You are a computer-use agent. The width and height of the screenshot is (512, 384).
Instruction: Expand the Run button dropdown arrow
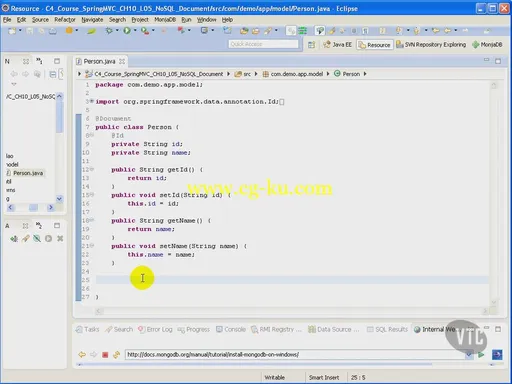click(135, 31)
